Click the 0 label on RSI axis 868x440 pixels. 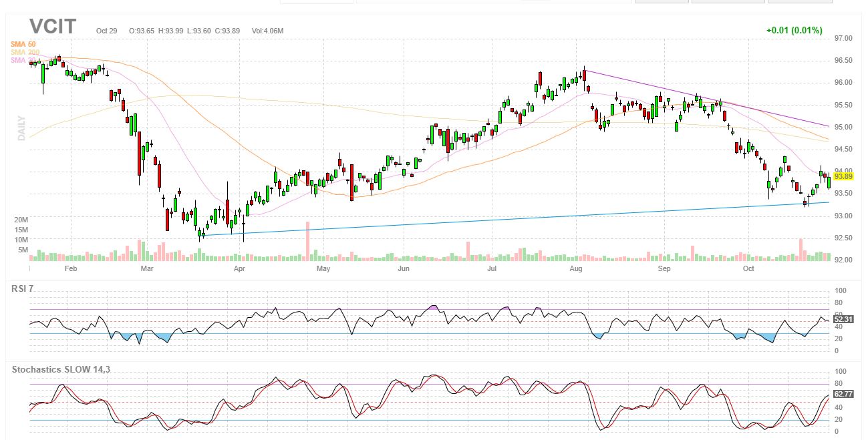836,351
